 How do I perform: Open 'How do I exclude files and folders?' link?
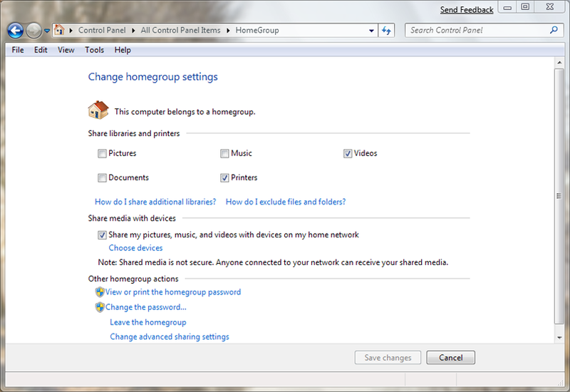(286, 202)
